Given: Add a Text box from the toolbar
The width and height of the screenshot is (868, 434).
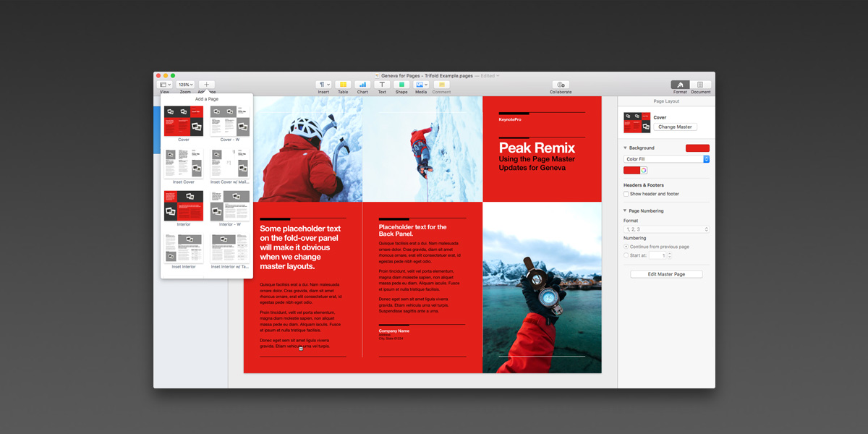Looking at the screenshot, I should [x=382, y=85].
